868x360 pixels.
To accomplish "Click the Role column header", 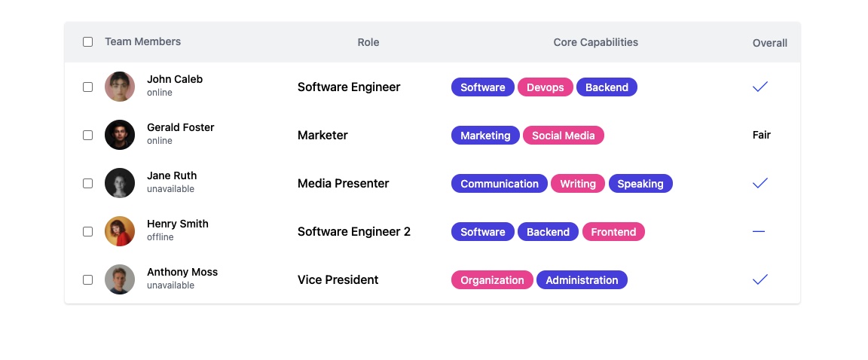I will (368, 43).
